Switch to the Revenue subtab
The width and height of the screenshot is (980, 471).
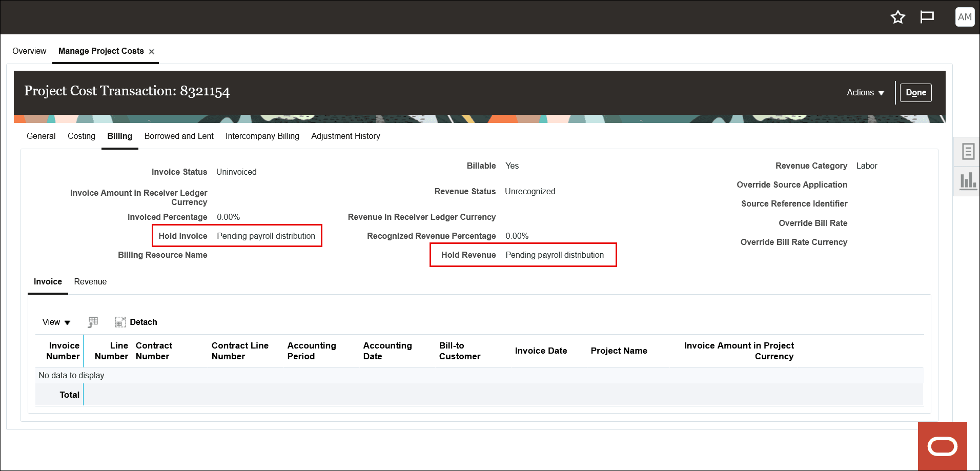[x=90, y=281]
